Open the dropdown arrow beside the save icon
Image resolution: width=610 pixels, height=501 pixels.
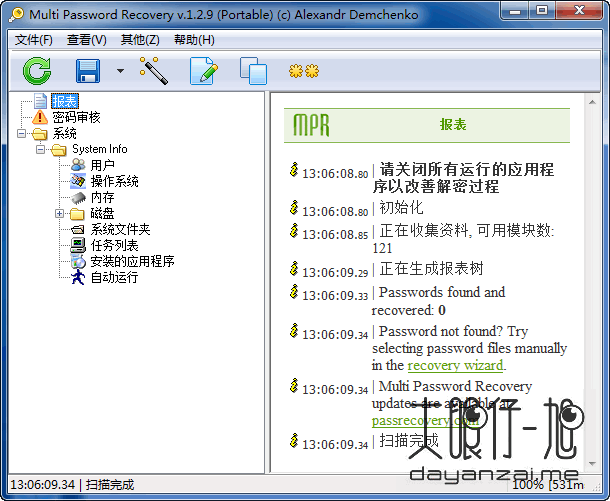(x=121, y=71)
